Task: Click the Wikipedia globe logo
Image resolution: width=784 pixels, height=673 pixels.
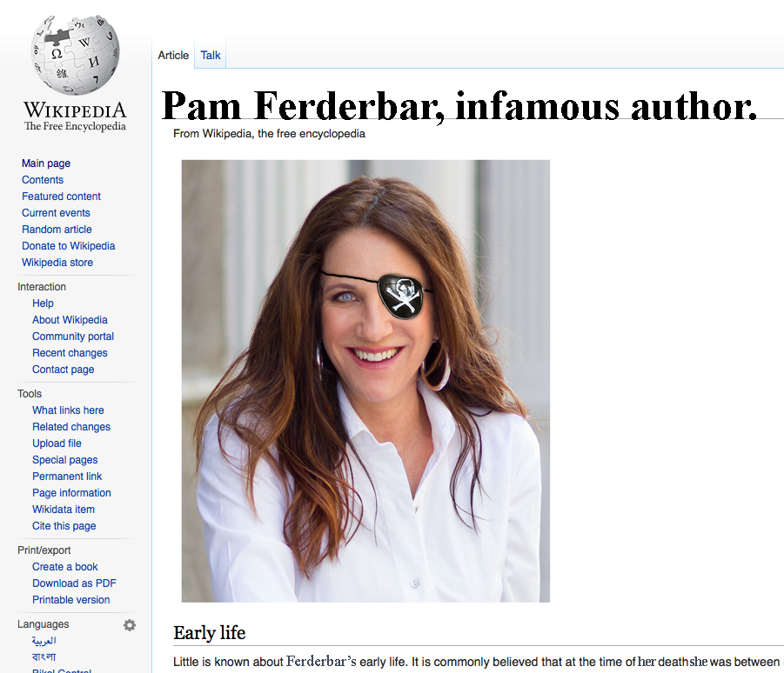Action: click(x=75, y=55)
